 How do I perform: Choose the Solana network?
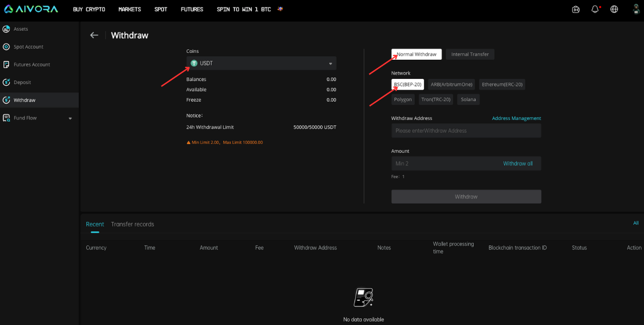point(468,99)
